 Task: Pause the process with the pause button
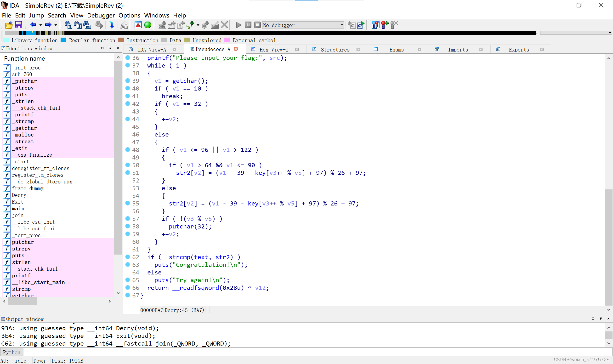coord(248,25)
